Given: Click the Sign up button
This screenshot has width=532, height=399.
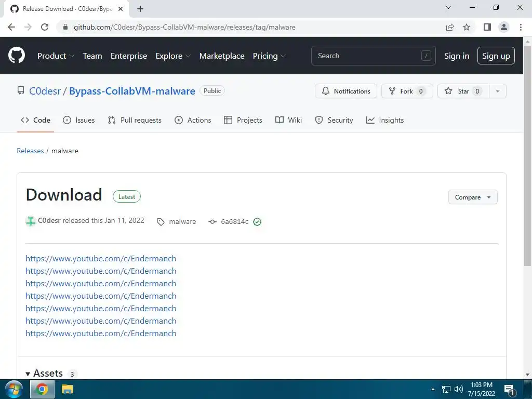Looking at the screenshot, I should coord(496,56).
